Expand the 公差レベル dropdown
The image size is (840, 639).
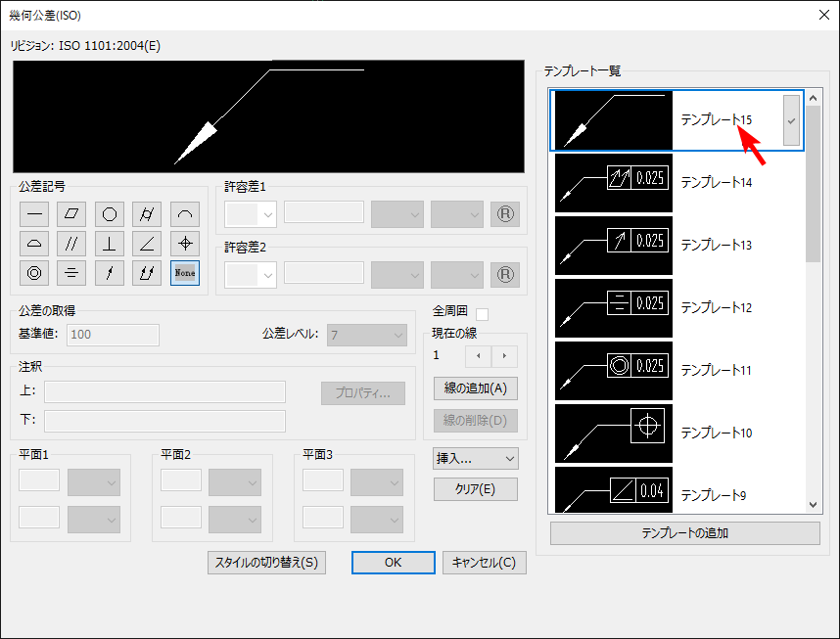click(x=367, y=335)
